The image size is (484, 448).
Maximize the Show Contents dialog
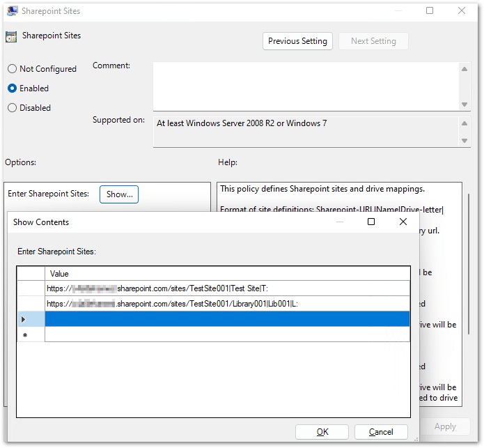click(x=371, y=222)
